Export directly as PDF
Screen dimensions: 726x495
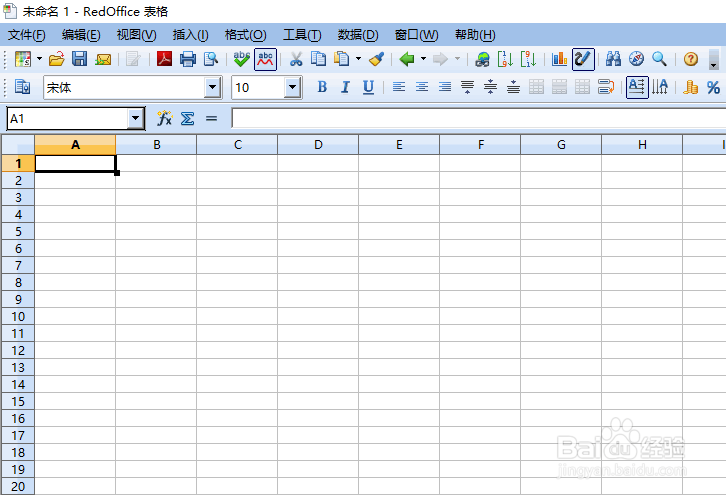pyautogui.click(x=164, y=59)
